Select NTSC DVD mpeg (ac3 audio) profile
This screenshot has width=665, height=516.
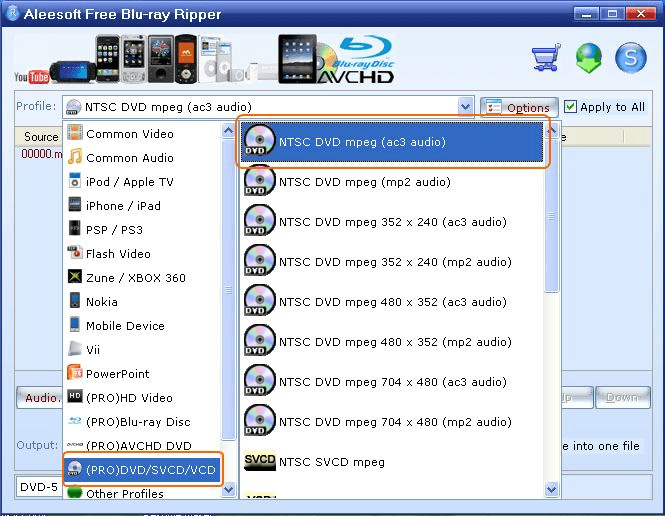point(392,142)
